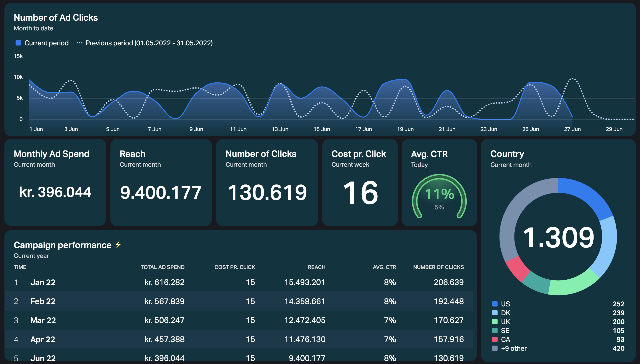640x364 pixels.
Task: Sort table by NUMBER OF CLICKS header
Action: tap(438, 267)
